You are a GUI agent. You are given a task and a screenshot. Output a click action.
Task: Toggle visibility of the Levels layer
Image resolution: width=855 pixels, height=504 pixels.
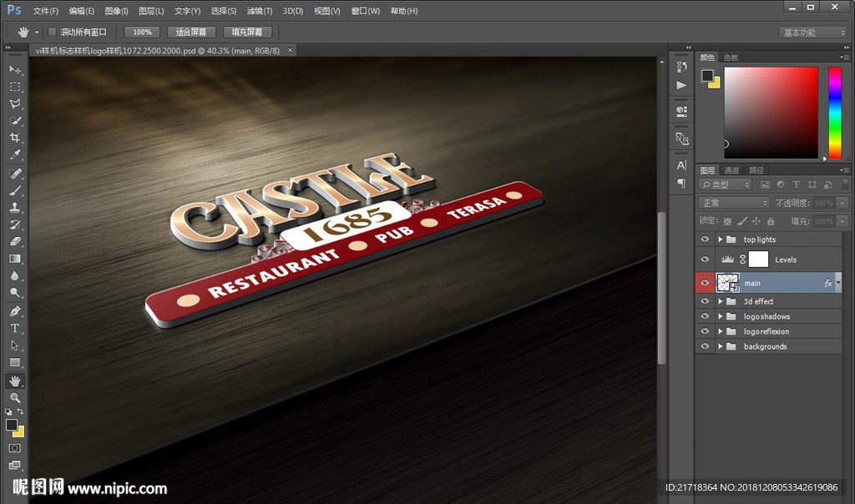tap(706, 260)
